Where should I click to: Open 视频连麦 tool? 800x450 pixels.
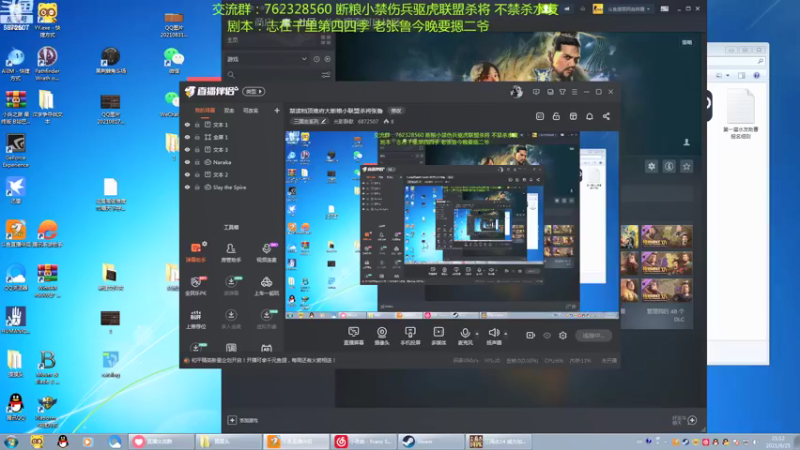tap(266, 252)
